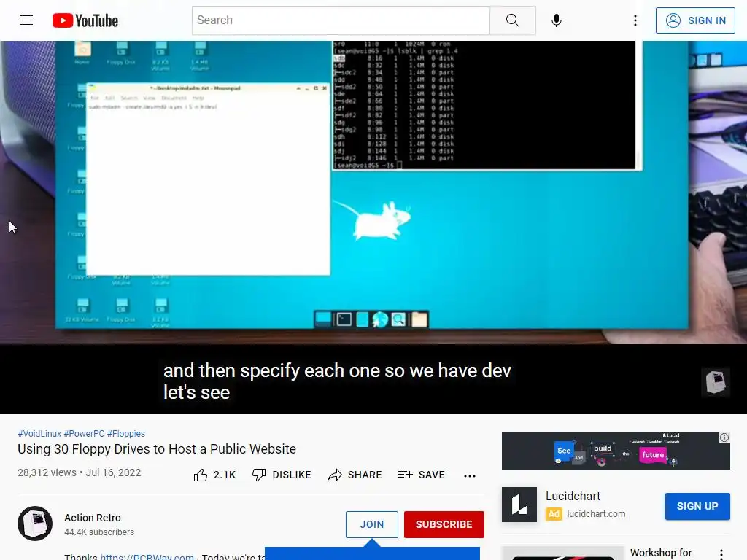This screenshot has height=560, width=747.
Task: Open Workshop video options menu
Action: click(721, 554)
